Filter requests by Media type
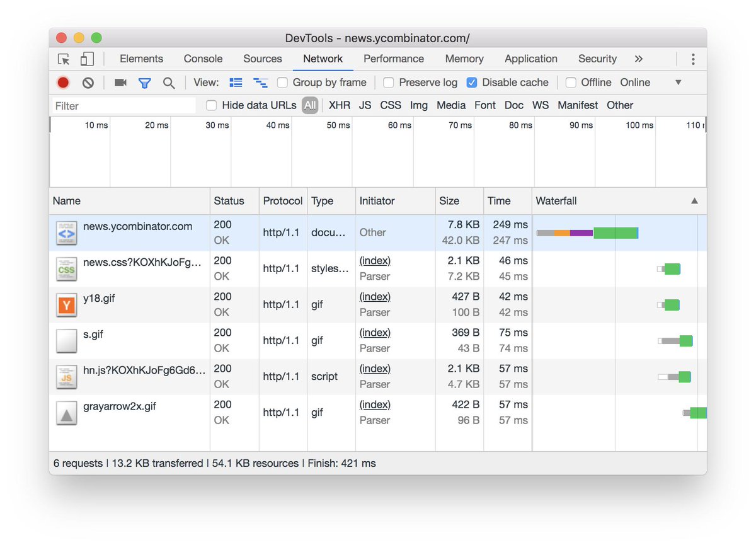This screenshot has height=545, width=756. coord(451,105)
